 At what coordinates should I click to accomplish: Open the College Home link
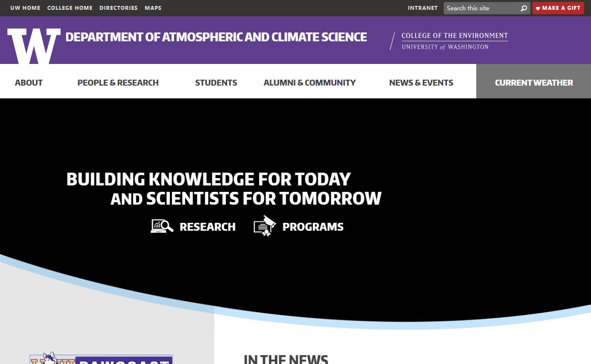click(70, 8)
